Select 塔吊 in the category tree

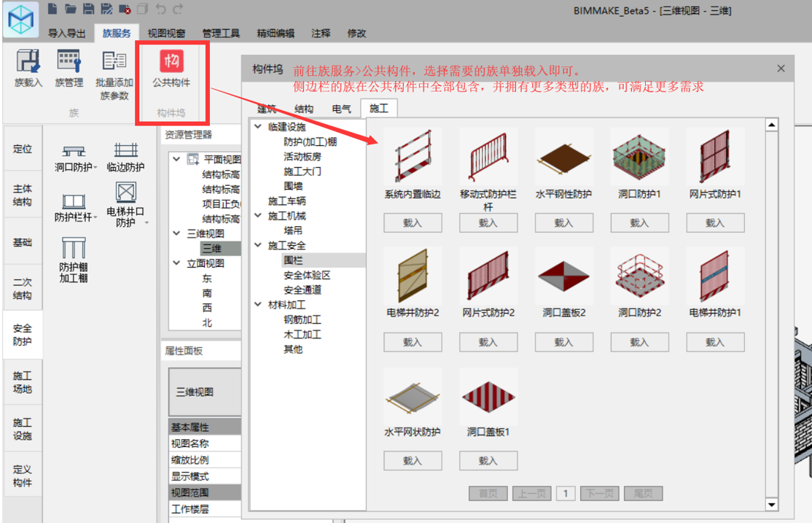(x=293, y=230)
